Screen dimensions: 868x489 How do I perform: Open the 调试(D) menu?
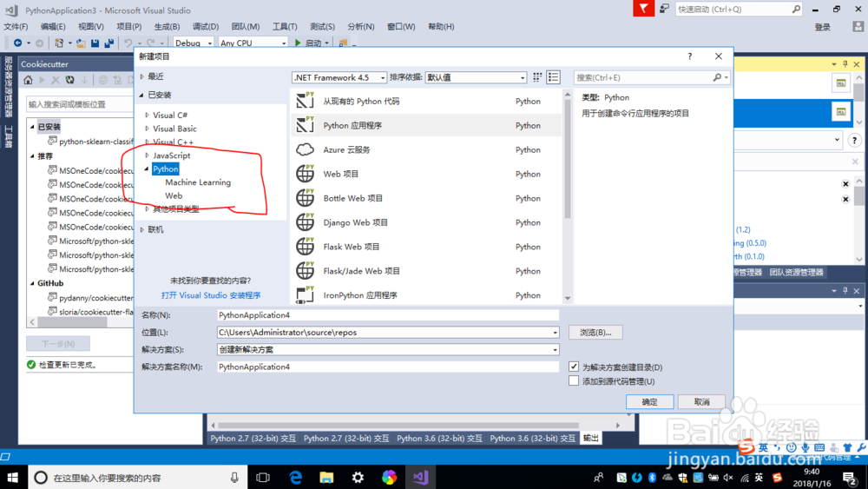(206, 27)
